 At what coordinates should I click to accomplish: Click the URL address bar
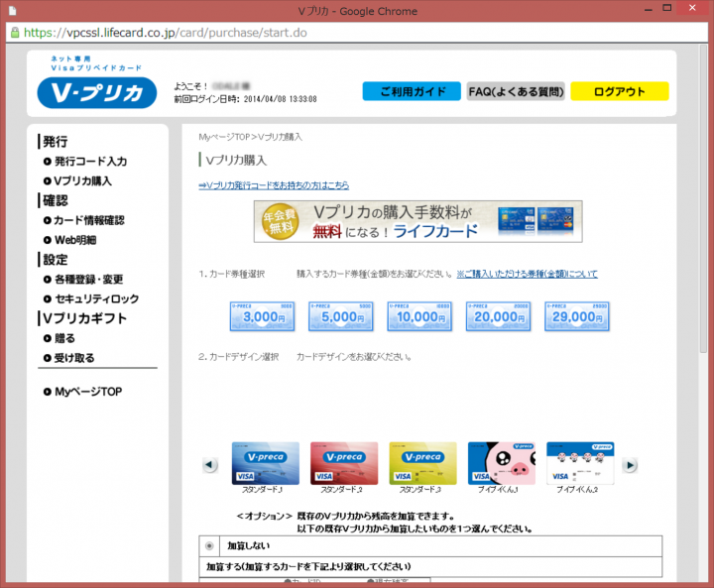click(x=357, y=33)
